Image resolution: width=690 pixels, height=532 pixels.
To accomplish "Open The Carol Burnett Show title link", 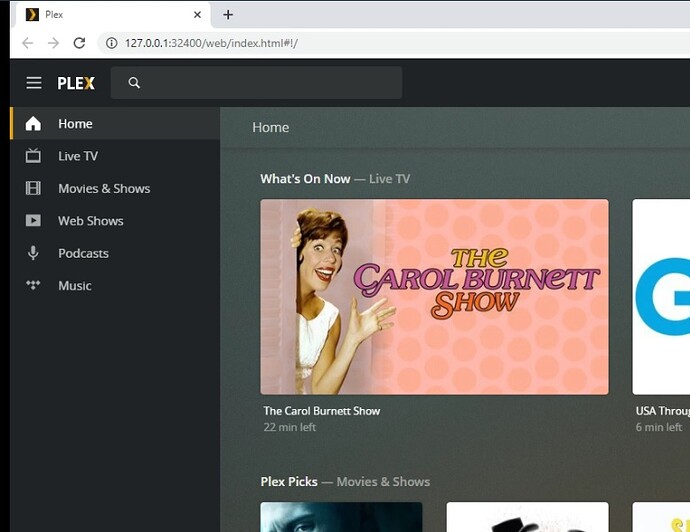I will tap(322, 411).
